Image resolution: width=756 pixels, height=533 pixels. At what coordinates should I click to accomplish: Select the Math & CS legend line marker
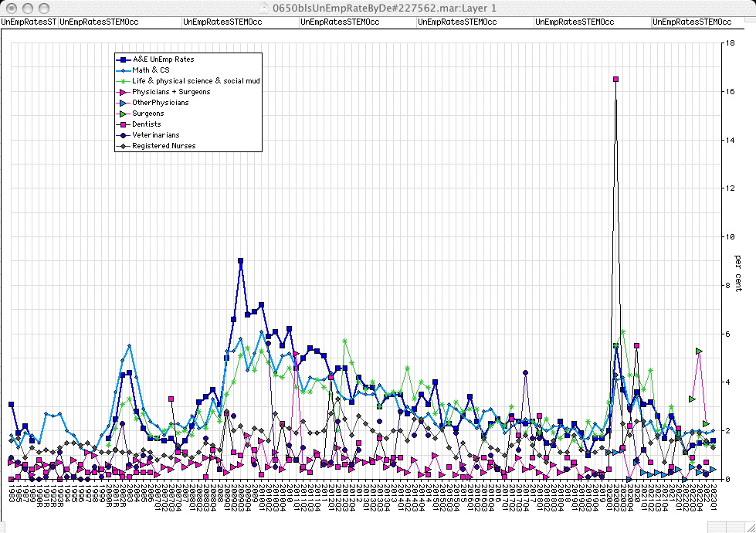coord(123,70)
